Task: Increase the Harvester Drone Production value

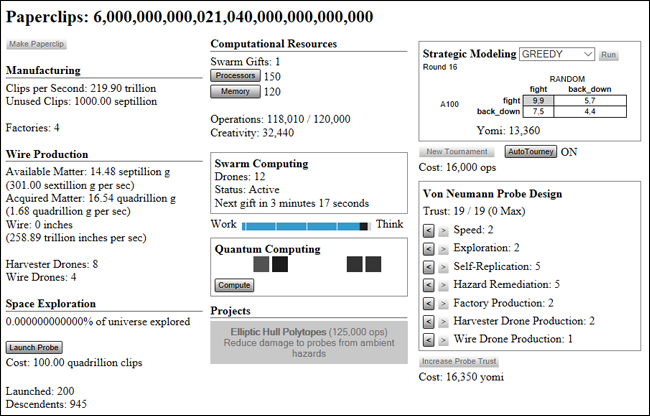Action: click(x=443, y=322)
